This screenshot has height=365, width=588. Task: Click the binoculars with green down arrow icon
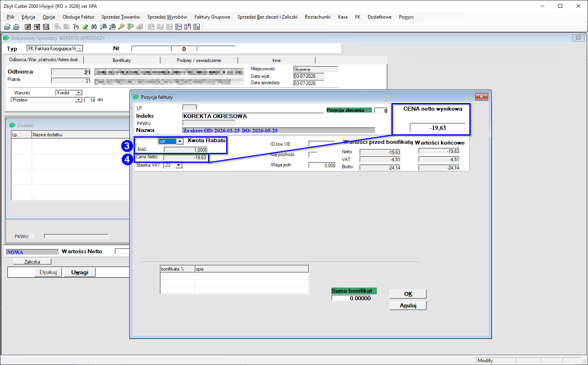(x=103, y=27)
